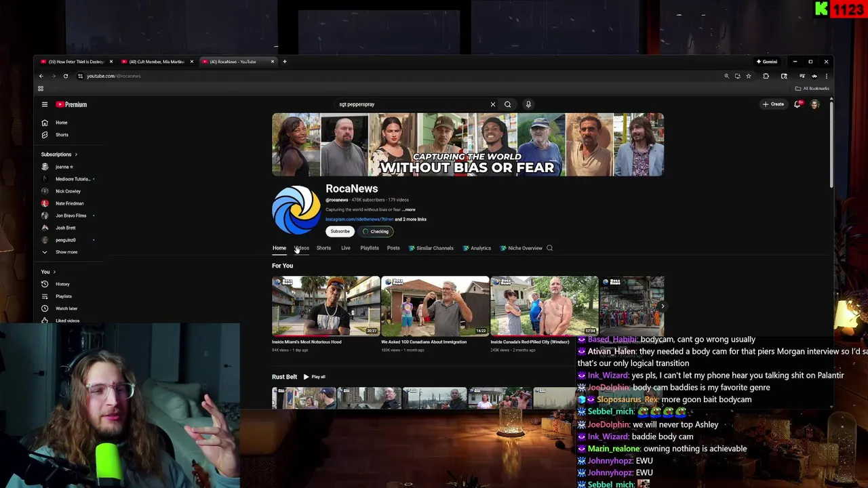868x488 pixels.
Task: Expand channel description with ...more
Action: pos(408,210)
